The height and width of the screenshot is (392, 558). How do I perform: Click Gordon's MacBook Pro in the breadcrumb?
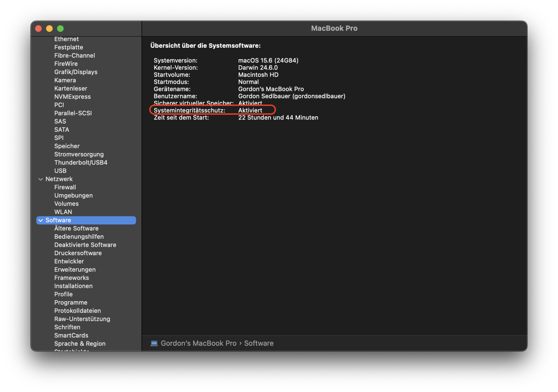(x=198, y=343)
